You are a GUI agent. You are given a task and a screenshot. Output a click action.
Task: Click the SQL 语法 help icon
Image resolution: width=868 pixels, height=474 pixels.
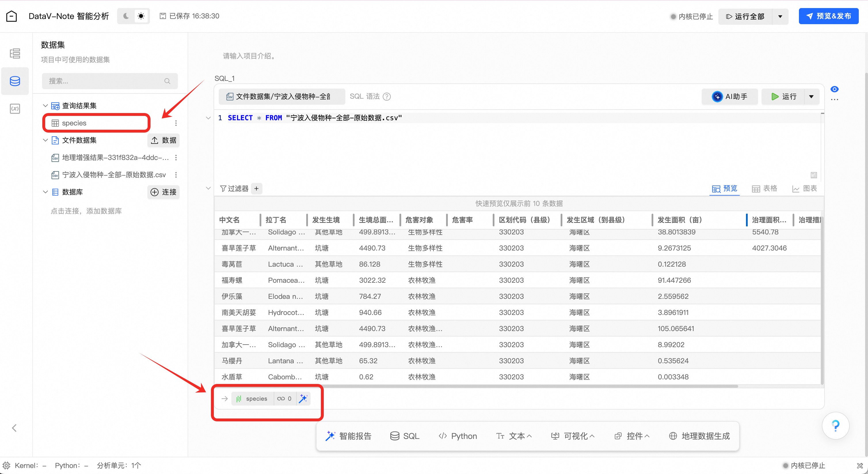tap(387, 97)
